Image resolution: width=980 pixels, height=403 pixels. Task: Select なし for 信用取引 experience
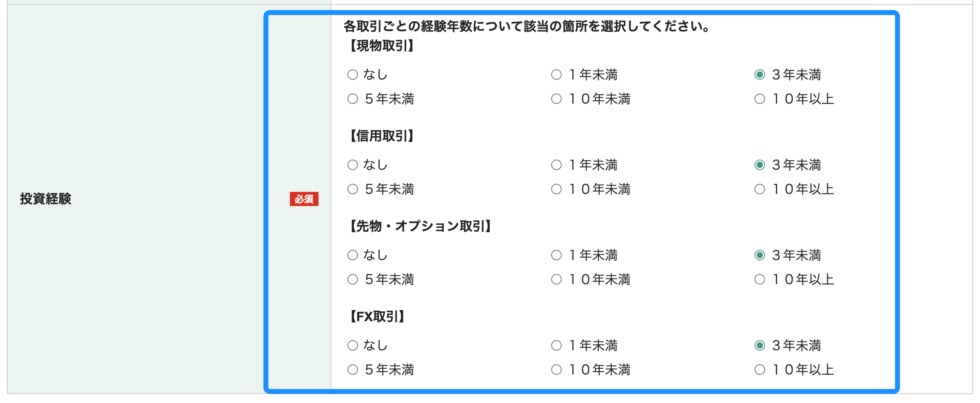click(354, 164)
